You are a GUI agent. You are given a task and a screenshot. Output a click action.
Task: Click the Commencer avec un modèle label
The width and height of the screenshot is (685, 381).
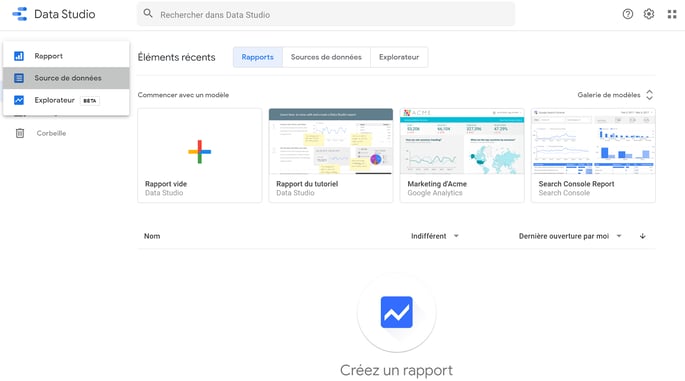[x=183, y=95]
